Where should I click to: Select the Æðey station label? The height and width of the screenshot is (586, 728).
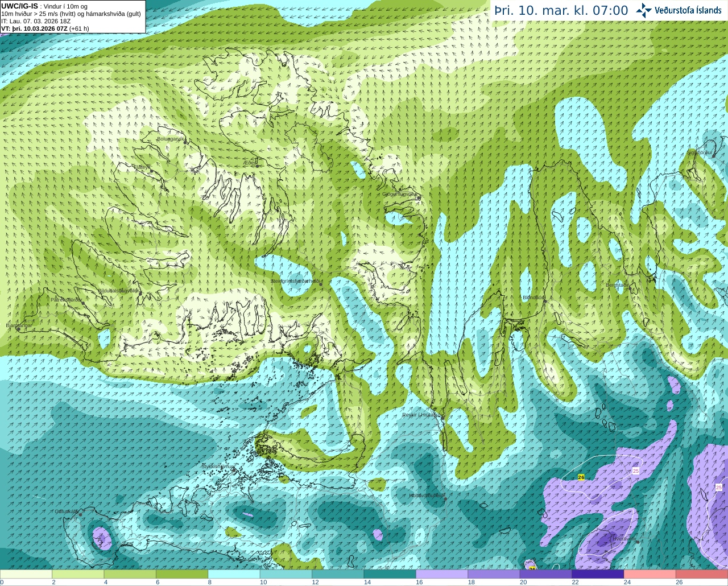click(x=250, y=163)
